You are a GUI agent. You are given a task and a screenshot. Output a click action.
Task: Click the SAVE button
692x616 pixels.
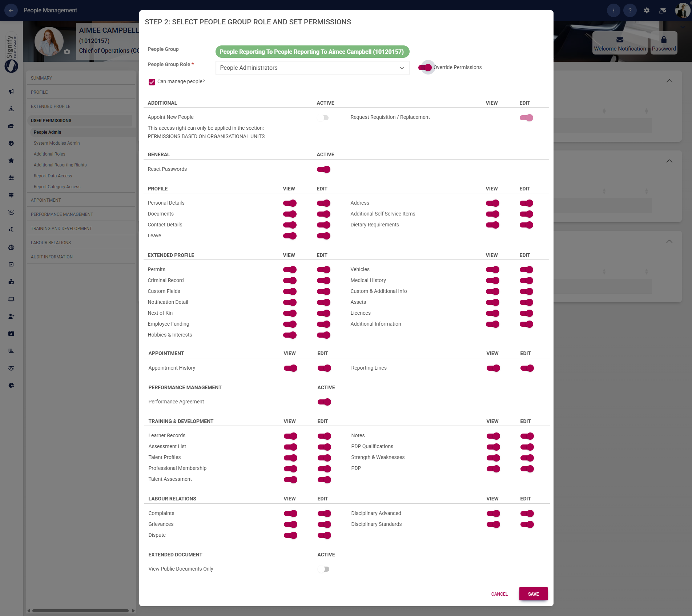coord(533,594)
